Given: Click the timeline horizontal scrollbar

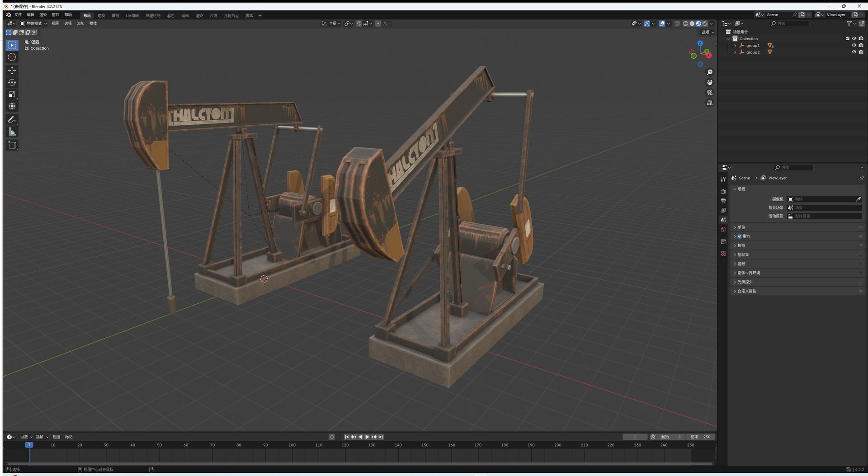Looking at the screenshot, I should click(x=360, y=464).
